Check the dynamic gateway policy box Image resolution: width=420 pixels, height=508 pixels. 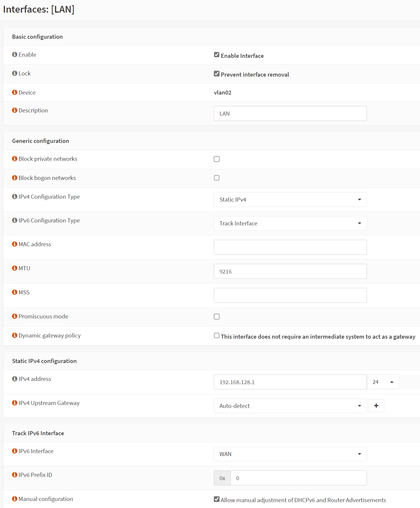pyautogui.click(x=217, y=335)
